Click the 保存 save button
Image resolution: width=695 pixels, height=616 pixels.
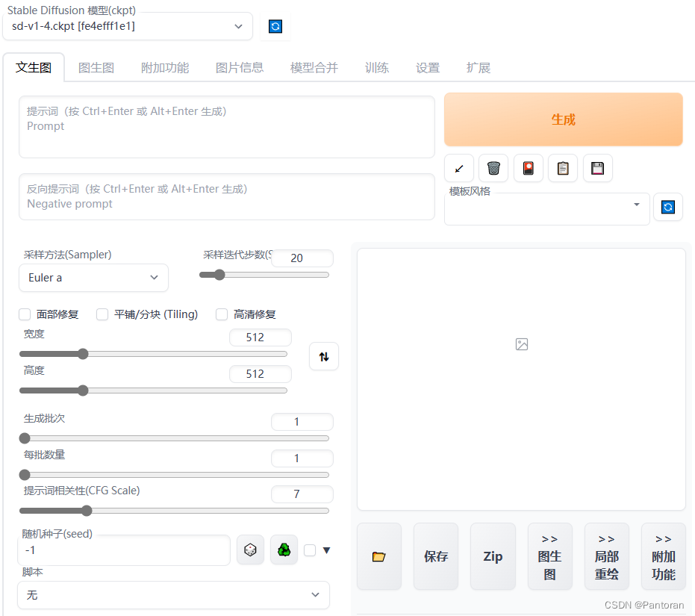pos(436,556)
